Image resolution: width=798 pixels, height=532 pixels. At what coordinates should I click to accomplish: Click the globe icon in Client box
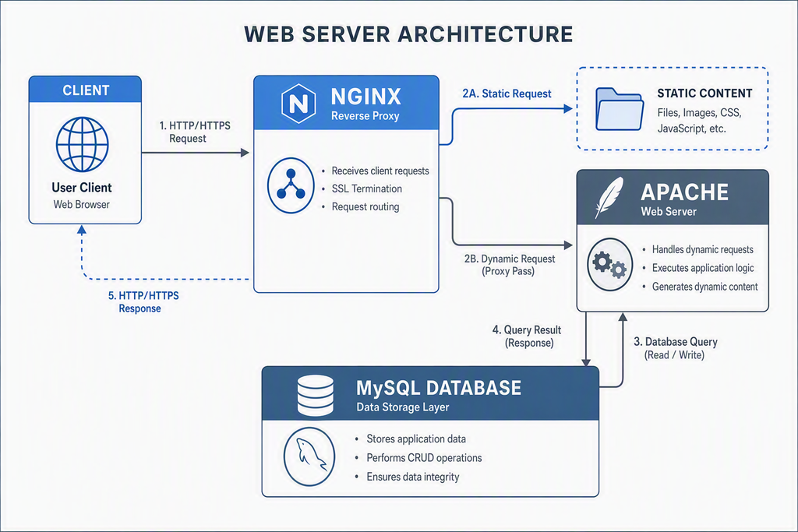coord(83,144)
